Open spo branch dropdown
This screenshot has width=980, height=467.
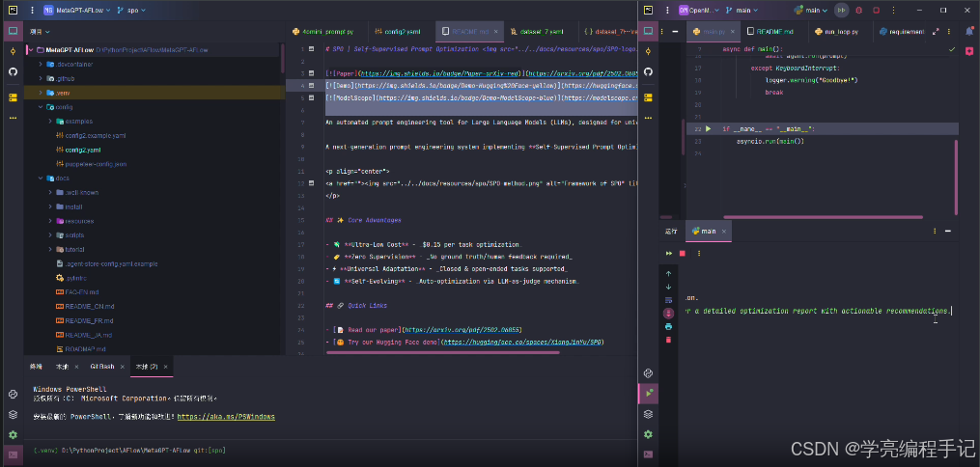click(132, 10)
